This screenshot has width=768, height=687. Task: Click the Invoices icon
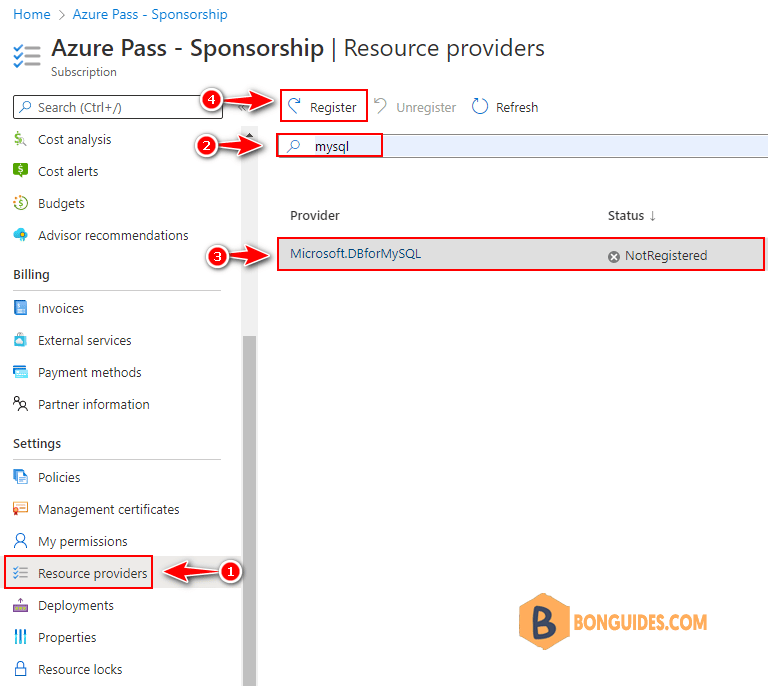pyautogui.click(x=20, y=308)
